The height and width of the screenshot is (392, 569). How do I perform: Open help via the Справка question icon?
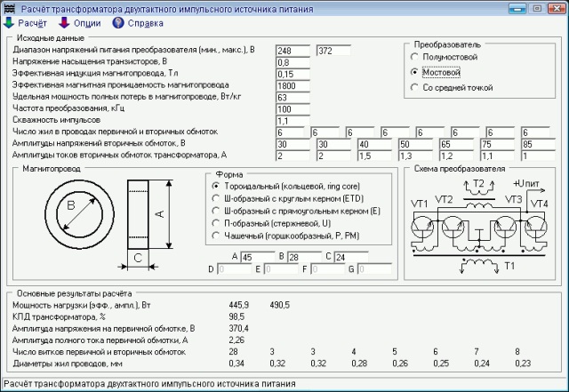pos(118,22)
